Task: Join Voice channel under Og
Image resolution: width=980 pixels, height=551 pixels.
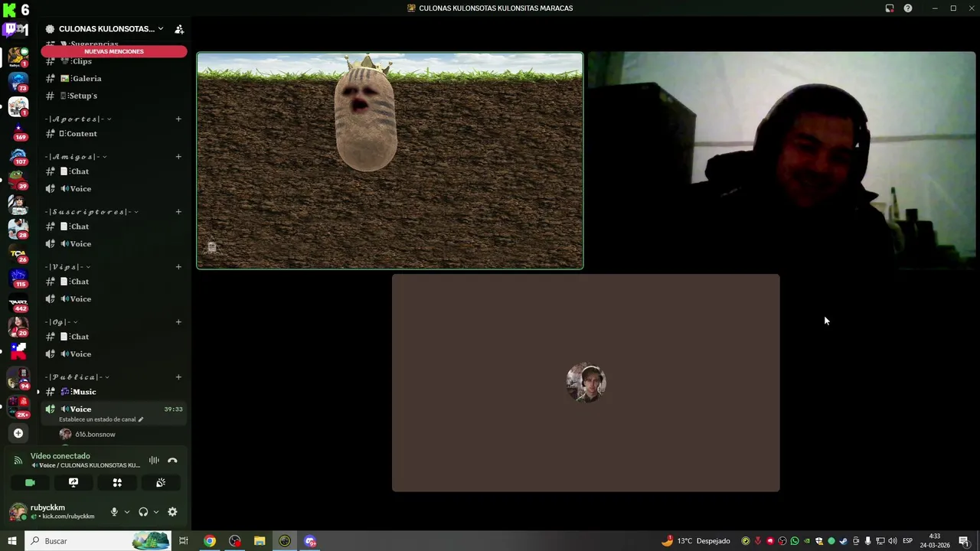Action: click(x=114, y=354)
